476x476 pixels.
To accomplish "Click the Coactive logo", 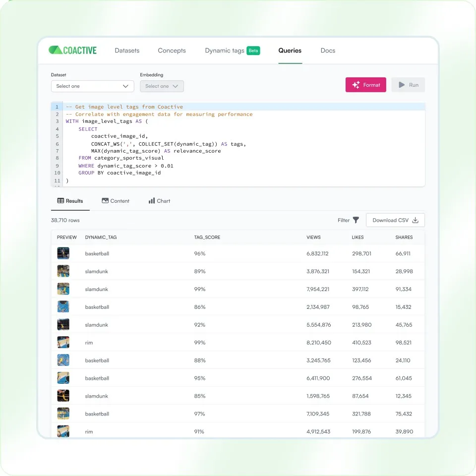I will pyautogui.click(x=72, y=50).
